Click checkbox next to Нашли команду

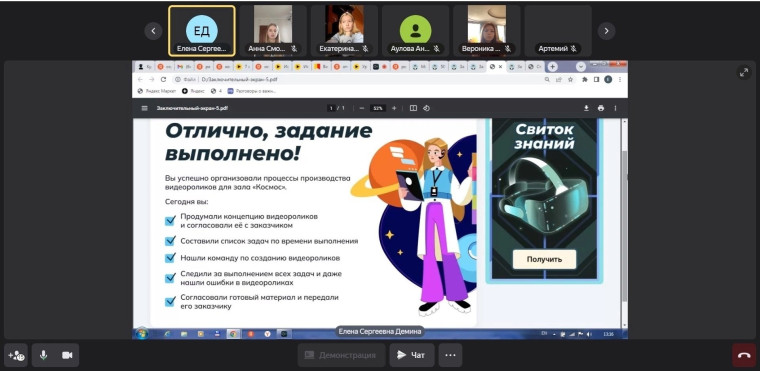click(170, 258)
